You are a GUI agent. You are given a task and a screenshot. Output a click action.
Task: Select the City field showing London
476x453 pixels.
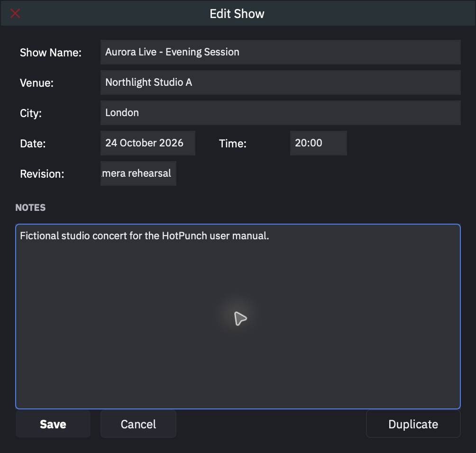pos(281,113)
